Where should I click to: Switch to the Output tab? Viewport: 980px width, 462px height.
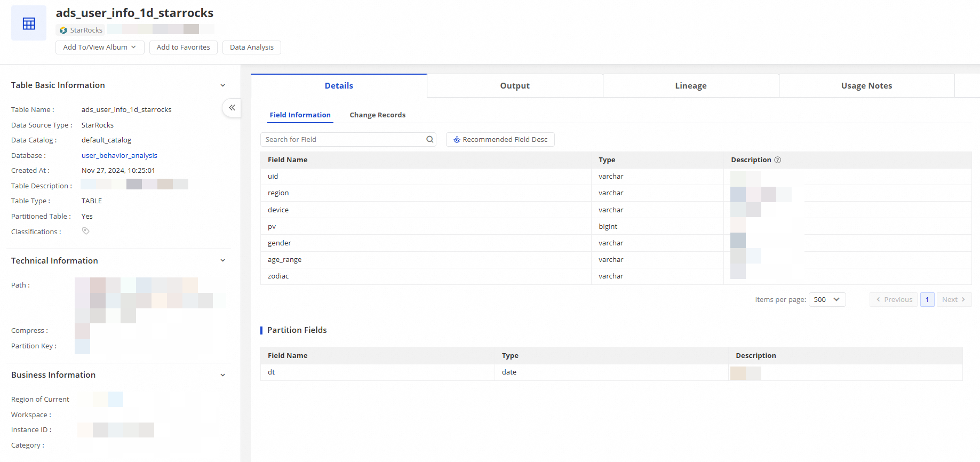pyautogui.click(x=514, y=86)
